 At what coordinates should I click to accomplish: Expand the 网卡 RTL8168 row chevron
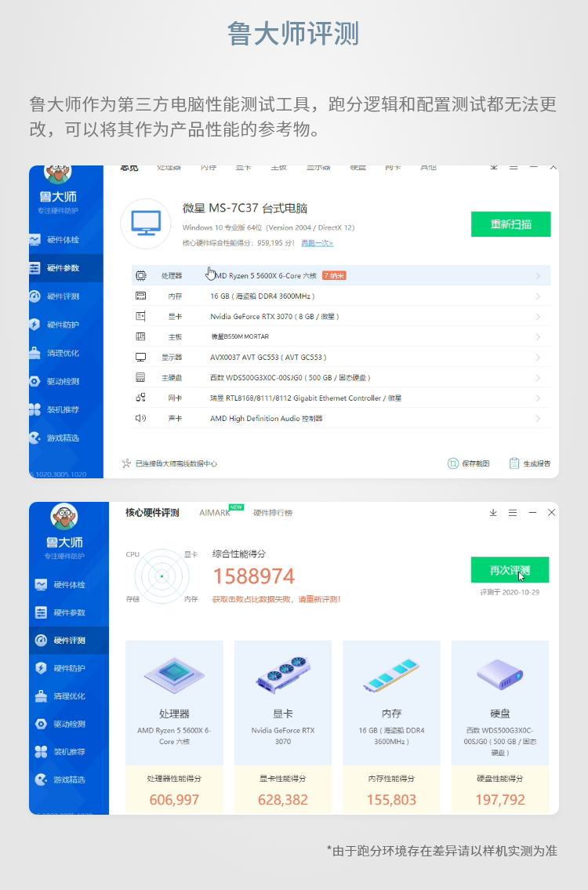538,398
